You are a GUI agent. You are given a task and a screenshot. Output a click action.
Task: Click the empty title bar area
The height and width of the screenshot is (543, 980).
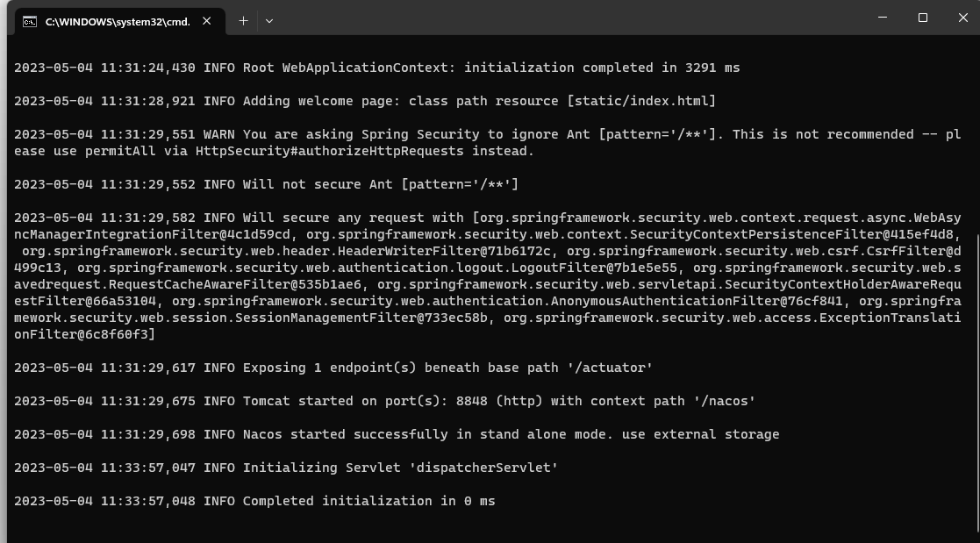point(570,19)
